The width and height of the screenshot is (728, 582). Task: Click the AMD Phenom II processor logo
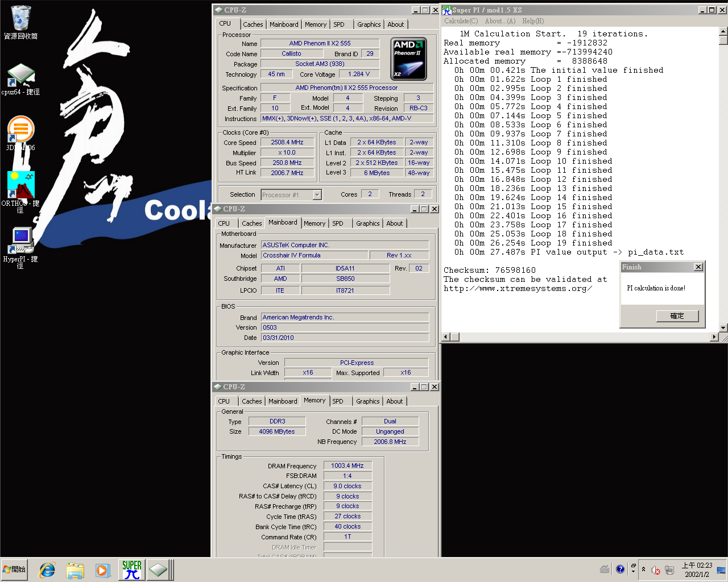409,59
